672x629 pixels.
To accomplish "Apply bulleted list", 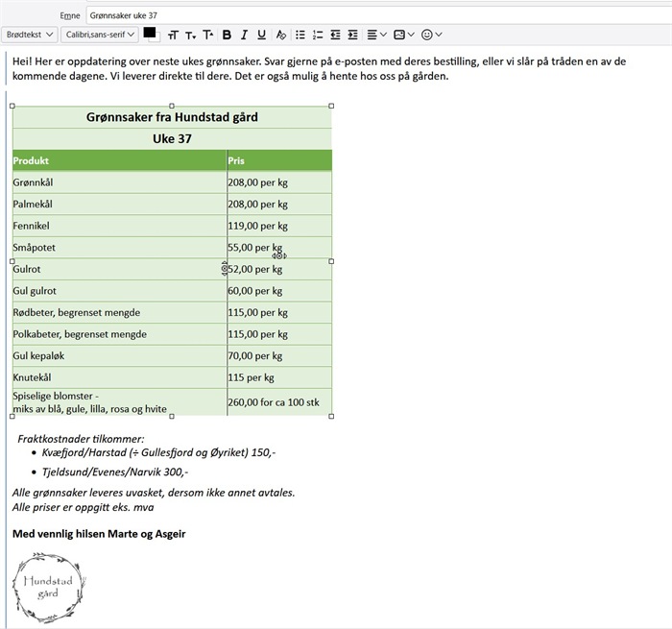I will (300, 35).
